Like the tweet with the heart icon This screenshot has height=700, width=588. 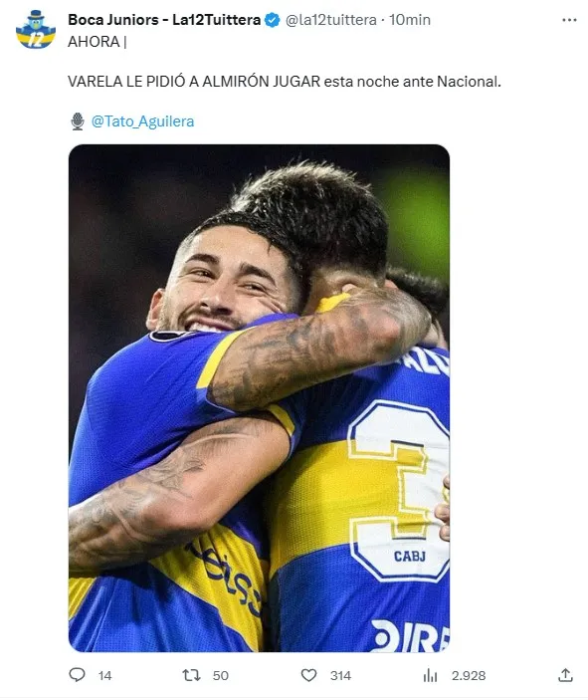click(308, 675)
